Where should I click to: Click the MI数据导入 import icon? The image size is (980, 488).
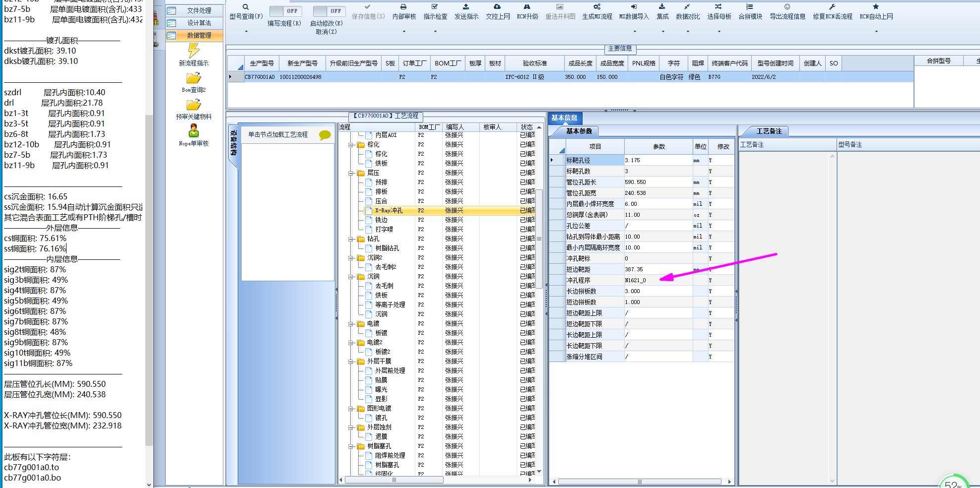coord(634,7)
